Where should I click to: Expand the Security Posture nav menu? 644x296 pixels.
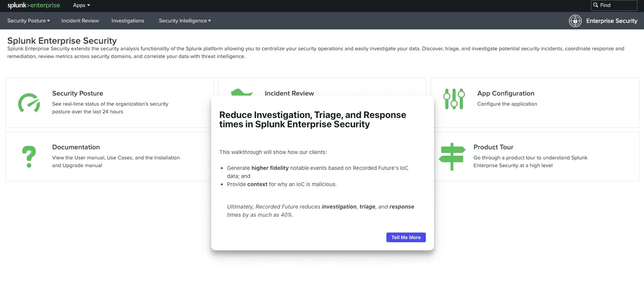(29, 21)
